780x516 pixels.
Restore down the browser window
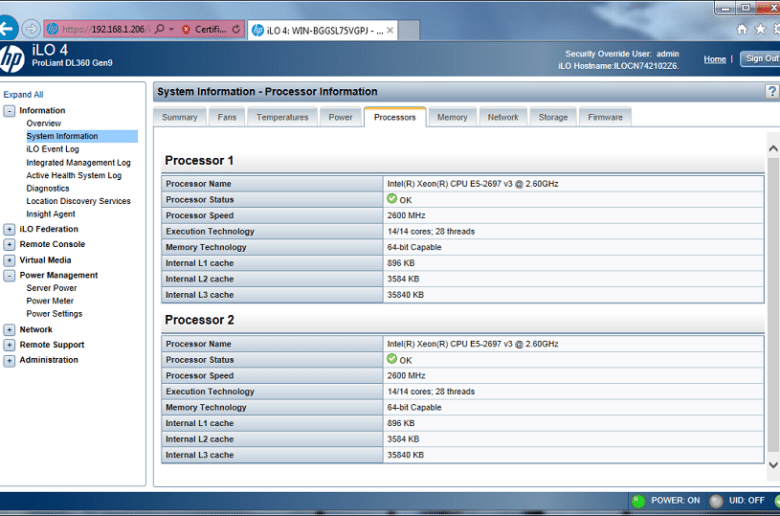pos(745,7)
